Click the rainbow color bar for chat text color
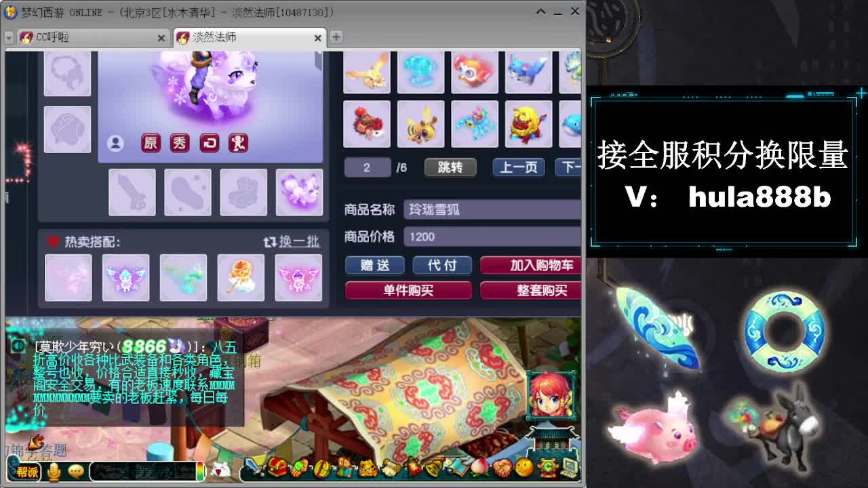 201,470
